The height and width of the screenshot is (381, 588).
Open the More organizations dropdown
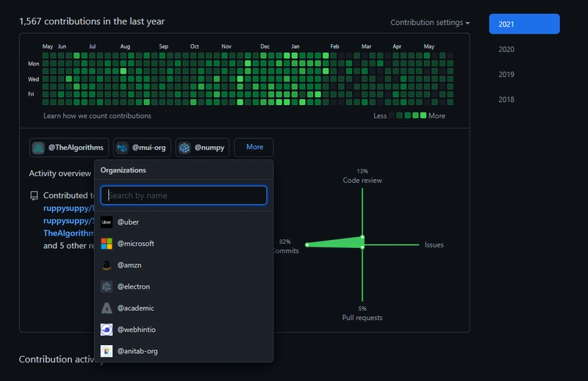coord(254,148)
